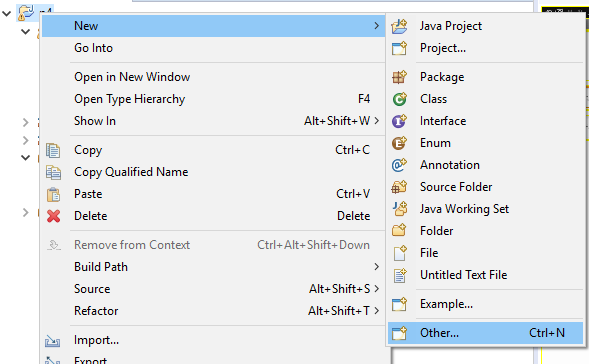
Task: Click the Package icon
Action: (x=399, y=77)
